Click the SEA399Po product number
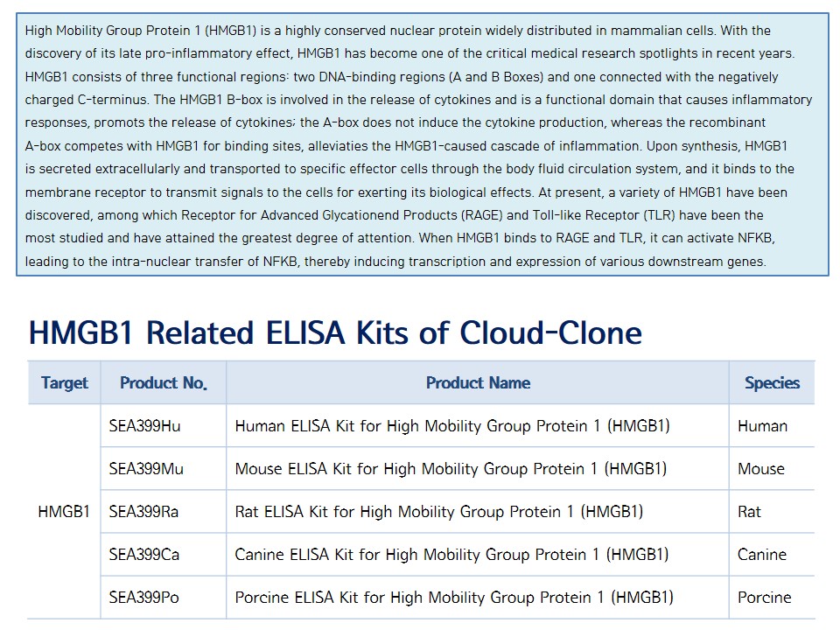 (x=143, y=598)
